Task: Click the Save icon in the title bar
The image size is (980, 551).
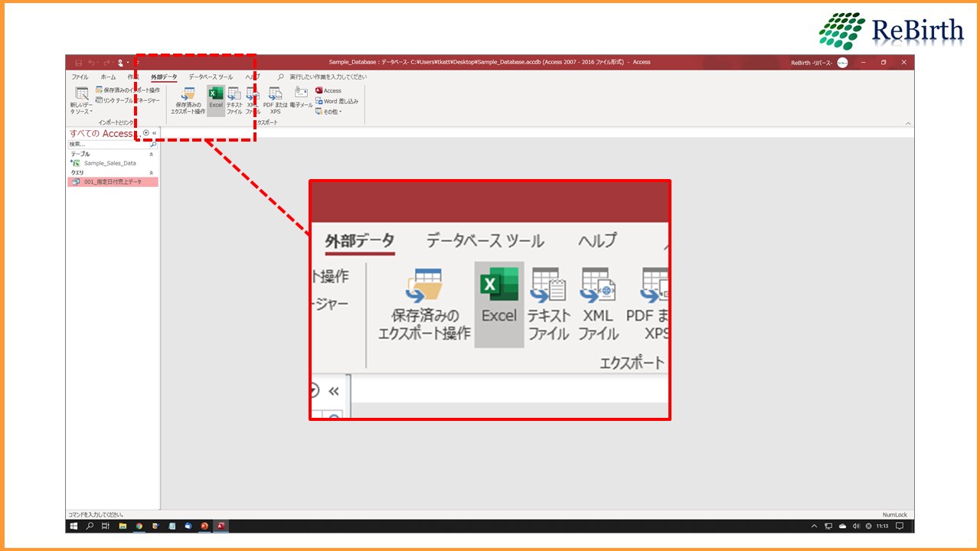Action: pos(78,62)
